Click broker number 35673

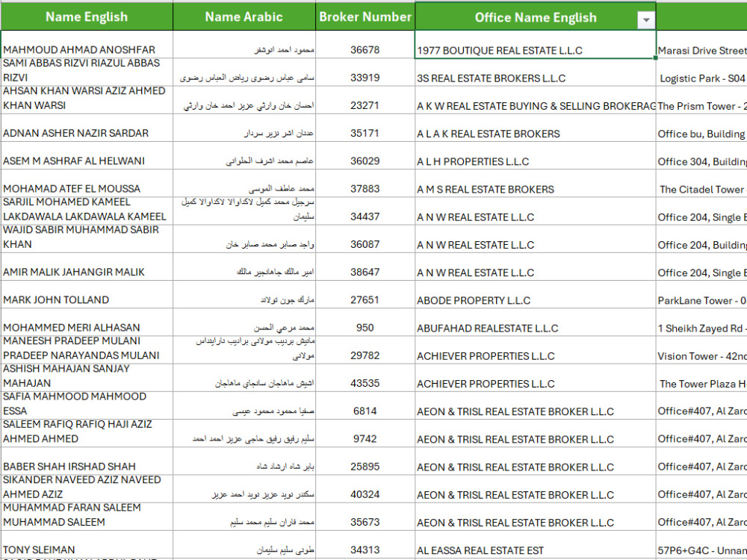pyautogui.click(x=365, y=517)
